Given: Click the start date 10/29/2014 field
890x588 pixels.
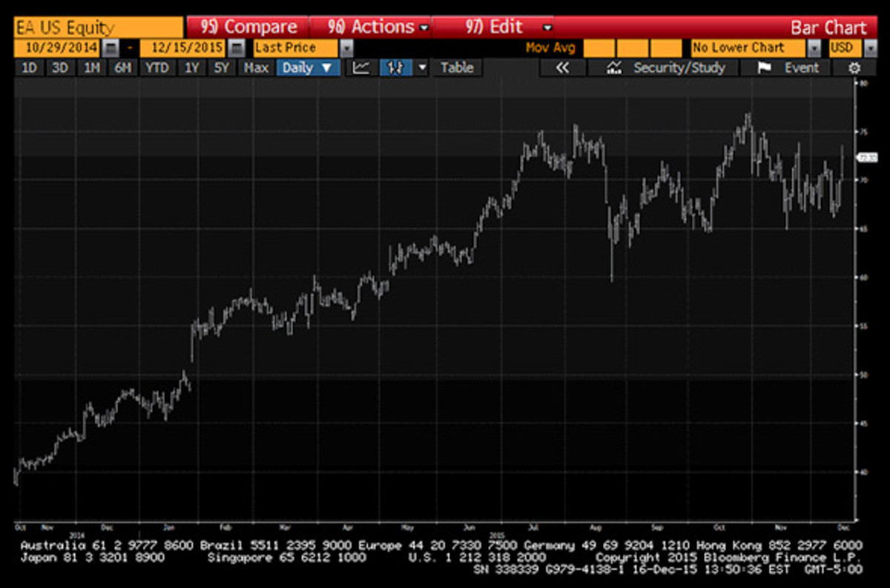Looking at the screenshot, I should click(x=58, y=48).
